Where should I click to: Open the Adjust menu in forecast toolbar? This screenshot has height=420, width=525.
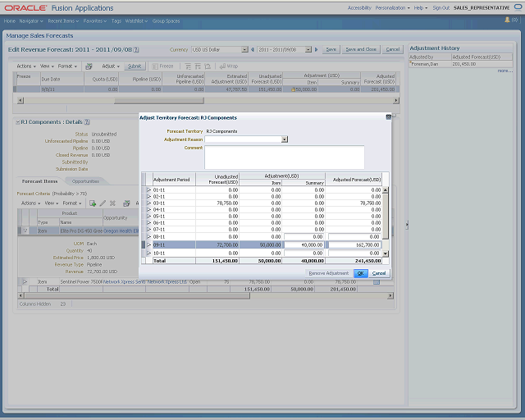point(111,66)
